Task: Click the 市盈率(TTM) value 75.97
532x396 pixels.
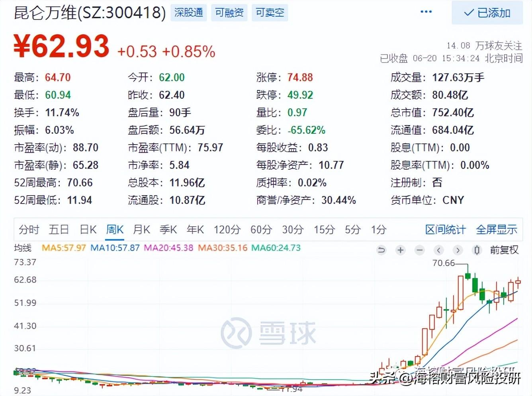Action: pos(210,147)
